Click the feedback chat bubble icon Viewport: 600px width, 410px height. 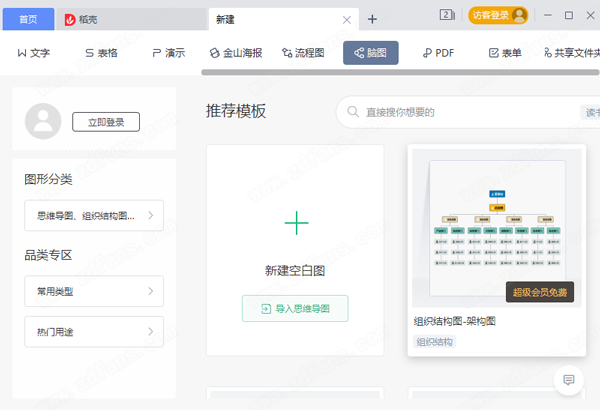click(569, 380)
